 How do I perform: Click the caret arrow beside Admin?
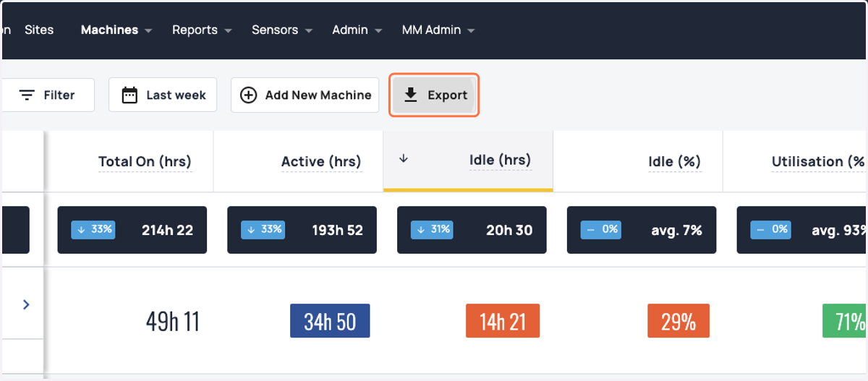click(378, 31)
